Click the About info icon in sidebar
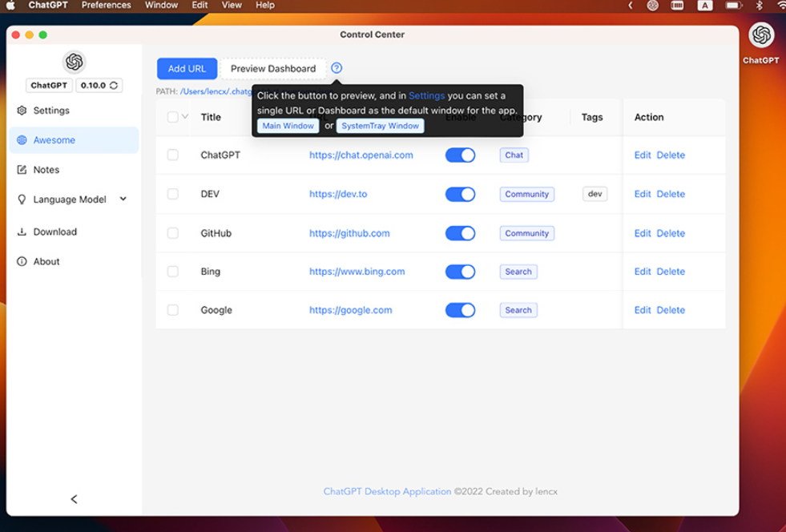This screenshot has width=786, height=532. pos(22,261)
